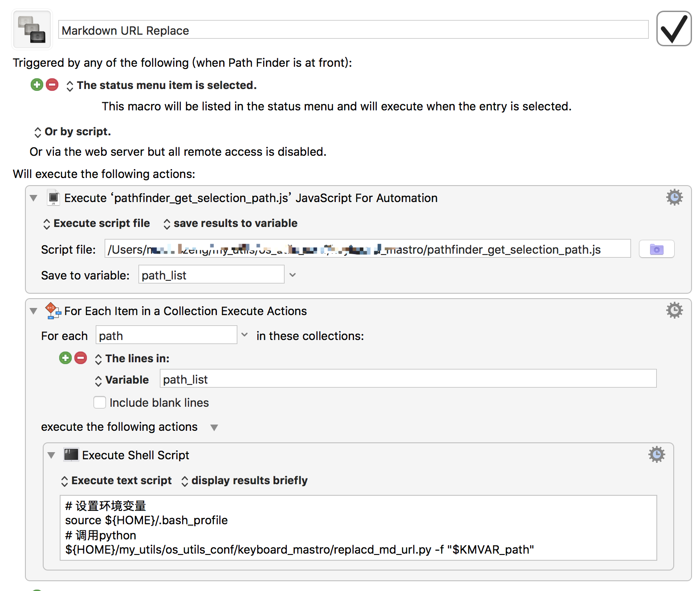Viewport: 700px width, 591px height.
Task: Open the Save to variable dropdown arrow
Action: click(x=293, y=275)
